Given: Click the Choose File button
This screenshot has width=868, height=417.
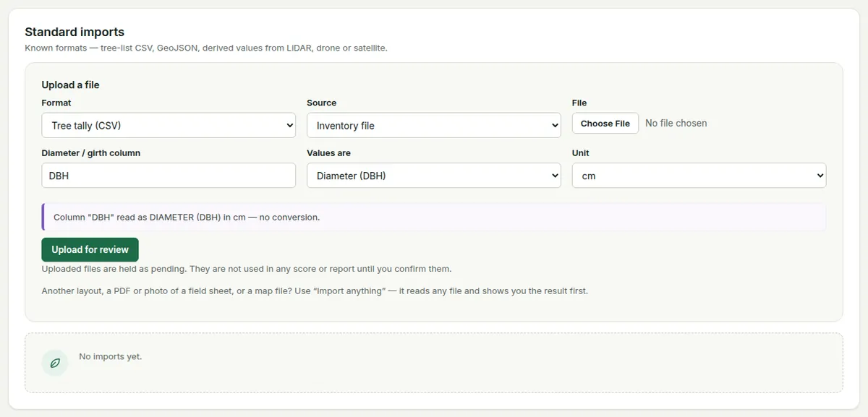Looking at the screenshot, I should click(x=605, y=124).
